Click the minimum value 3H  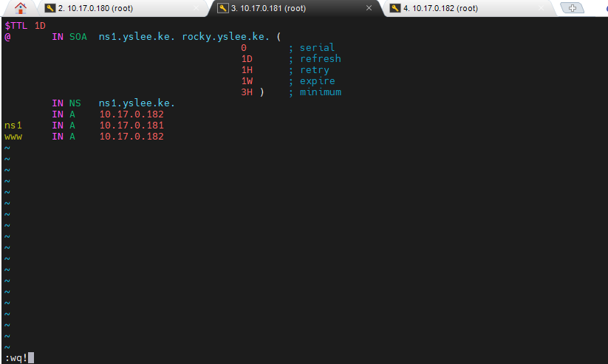pos(247,92)
